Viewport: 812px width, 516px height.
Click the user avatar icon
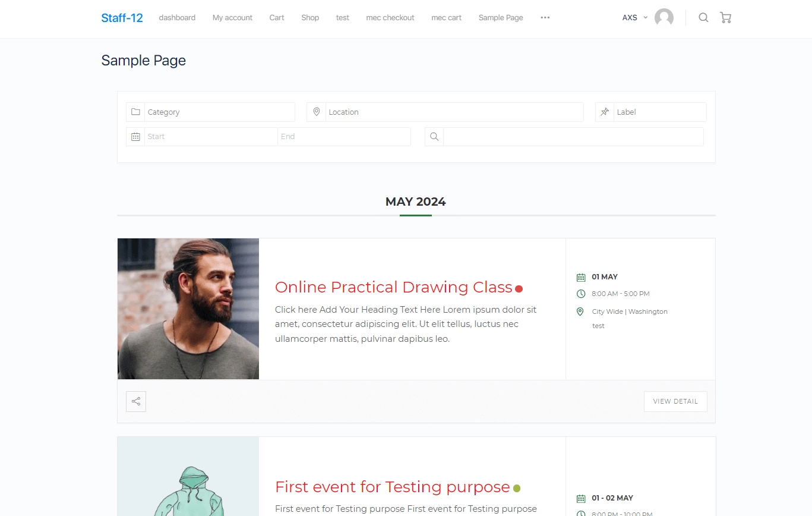pyautogui.click(x=664, y=18)
